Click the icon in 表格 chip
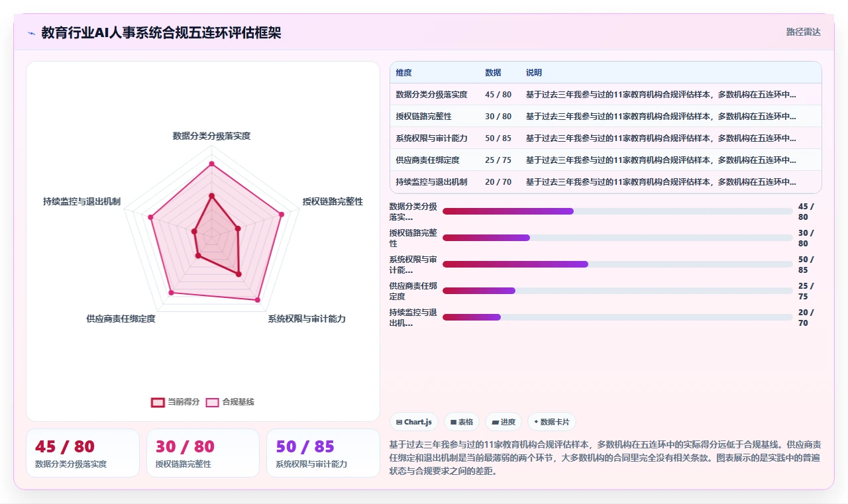Viewport: 848px width, 504px height. tap(453, 422)
